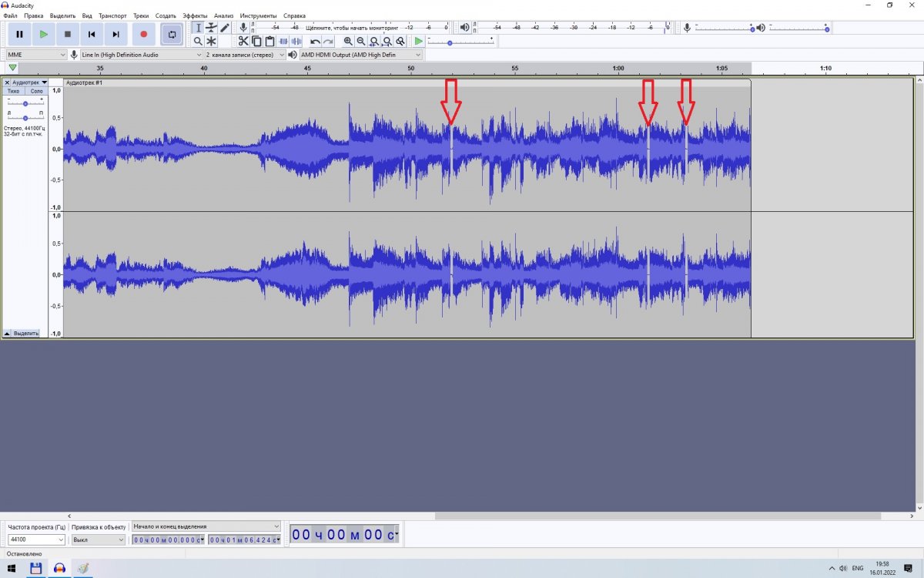The width and height of the screenshot is (924, 578).
Task: Open the Справка menu
Action: (294, 15)
